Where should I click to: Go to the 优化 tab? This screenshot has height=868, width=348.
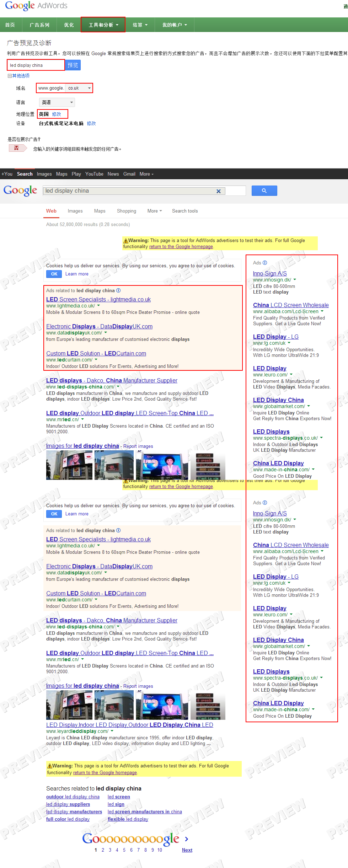click(69, 25)
